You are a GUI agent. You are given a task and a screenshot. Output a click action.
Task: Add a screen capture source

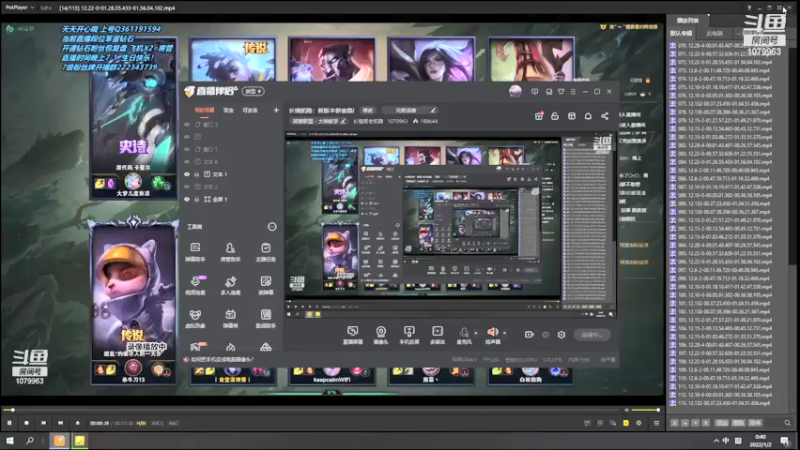(x=353, y=335)
